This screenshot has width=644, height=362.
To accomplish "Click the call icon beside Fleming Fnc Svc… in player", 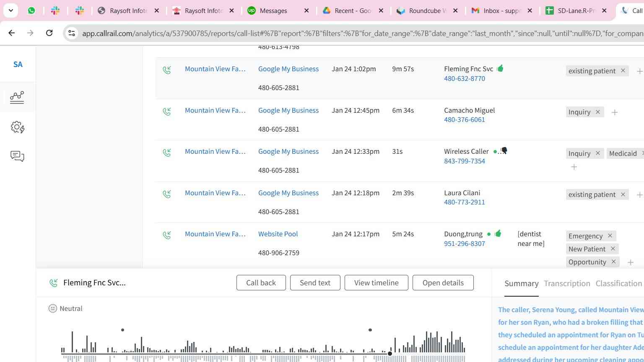I will 53,283.
